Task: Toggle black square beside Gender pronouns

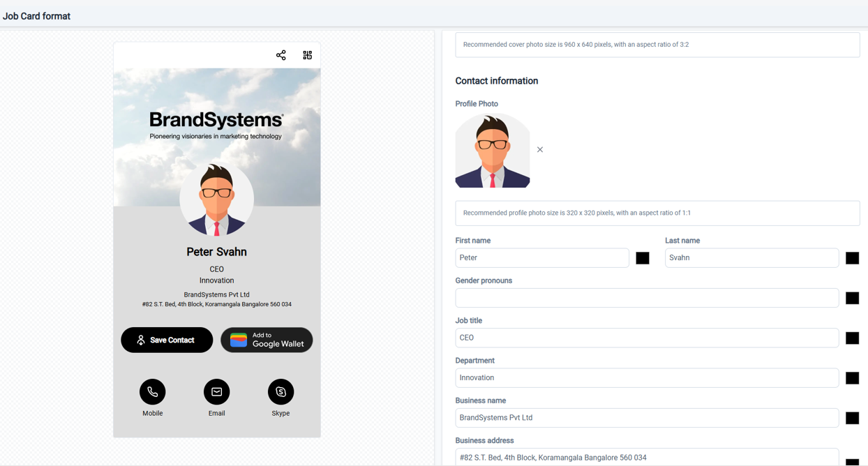Action: tap(852, 298)
